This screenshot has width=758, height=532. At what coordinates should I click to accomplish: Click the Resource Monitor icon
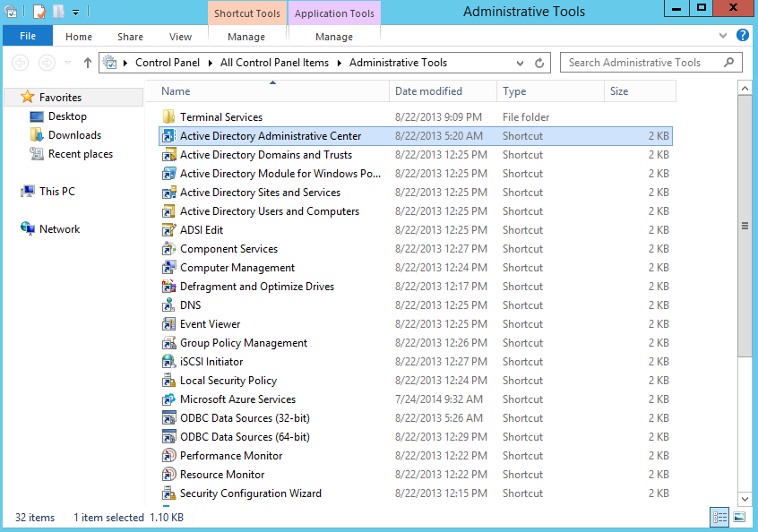pyautogui.click(x=168, y=475)
